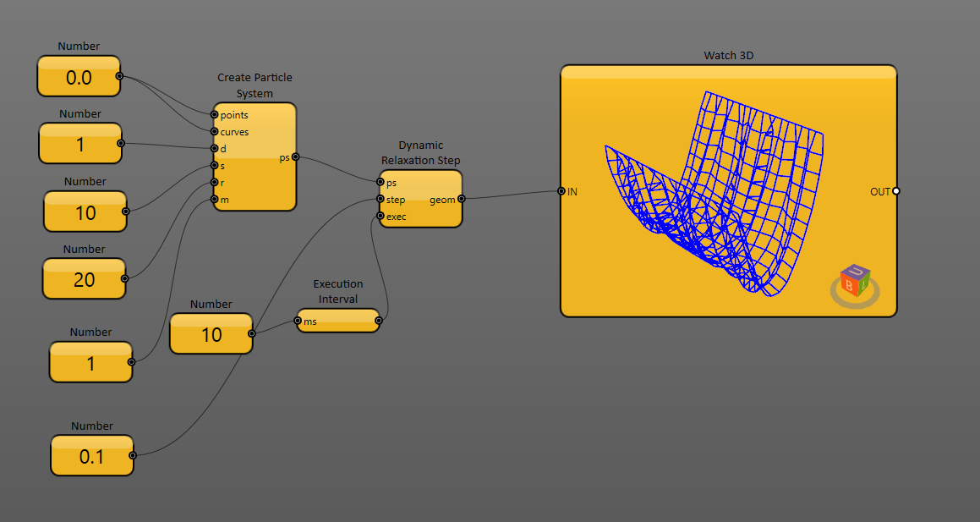
Task: Click the ps input port on Dynamic Relaxation Step
Action: 381,182
